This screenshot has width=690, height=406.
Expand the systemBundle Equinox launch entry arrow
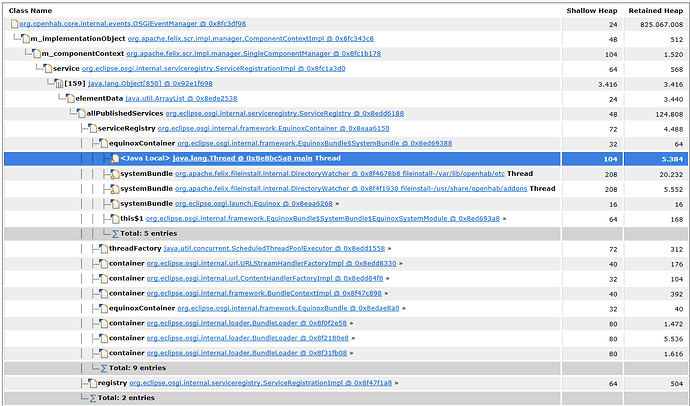[x=337, y=204]
